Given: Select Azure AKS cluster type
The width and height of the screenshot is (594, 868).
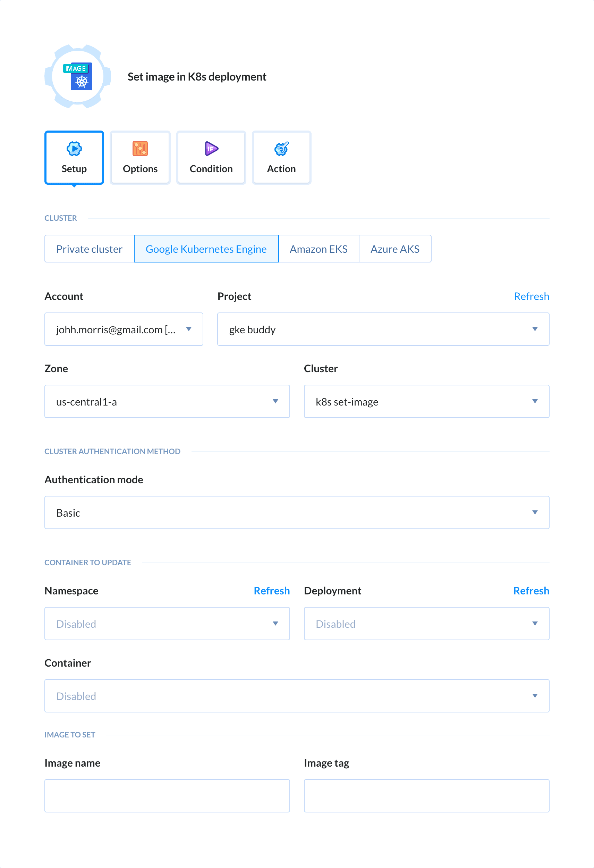Looking at the screenshot, I should [x=395, y=249].
